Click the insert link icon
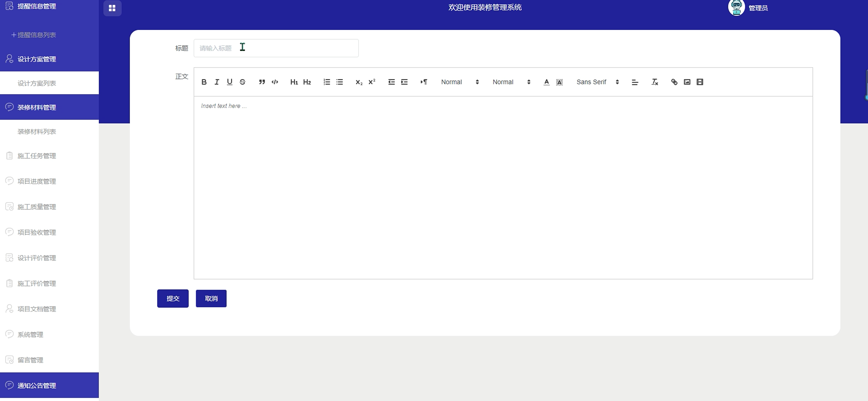 click(x=674, y=82)
